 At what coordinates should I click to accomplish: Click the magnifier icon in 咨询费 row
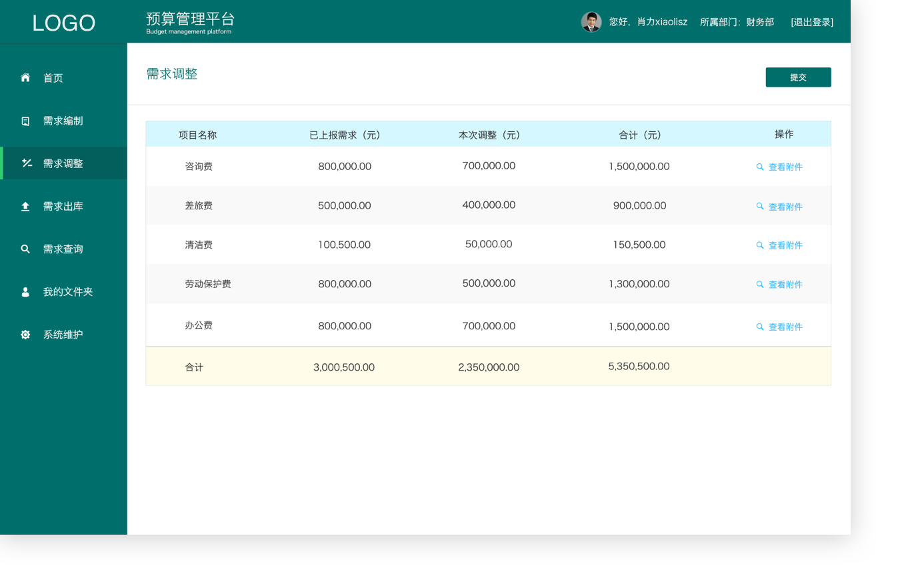[760, 167]
